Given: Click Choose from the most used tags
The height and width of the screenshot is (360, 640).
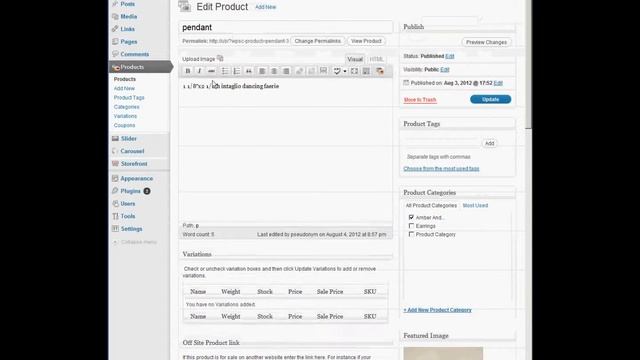Looking at the screenshot, I should pos(441,169).
